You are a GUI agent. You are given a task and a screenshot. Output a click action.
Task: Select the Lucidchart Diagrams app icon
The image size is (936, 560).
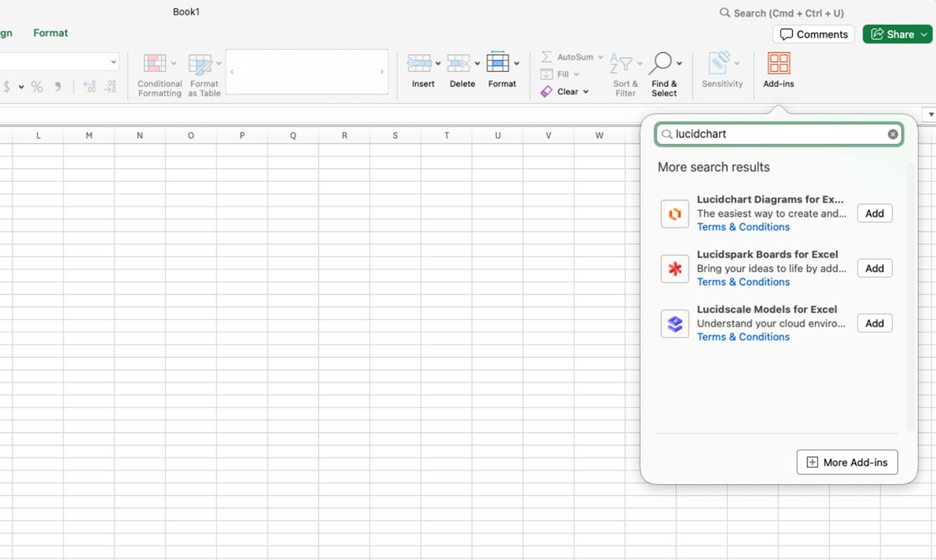tap(675, 214)
